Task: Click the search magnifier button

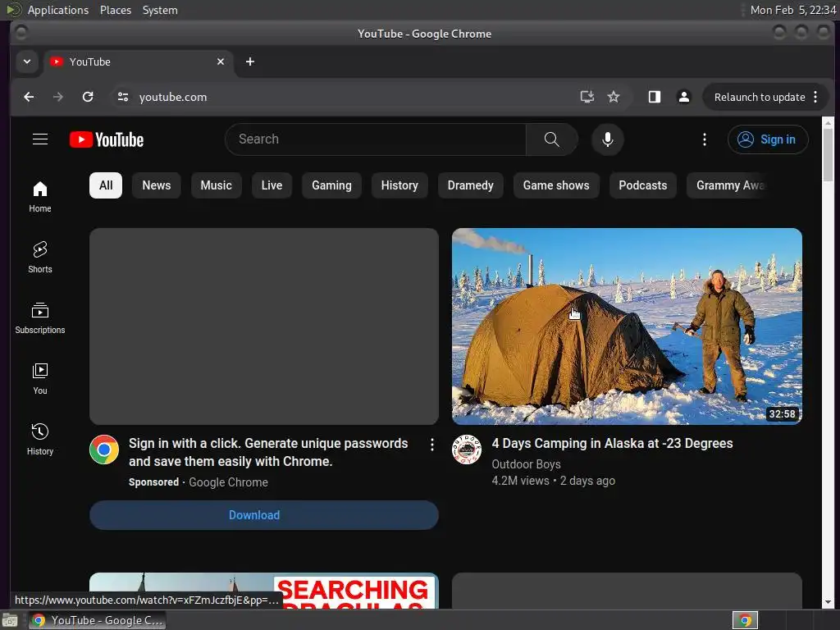Action: (x=552, y=139)
